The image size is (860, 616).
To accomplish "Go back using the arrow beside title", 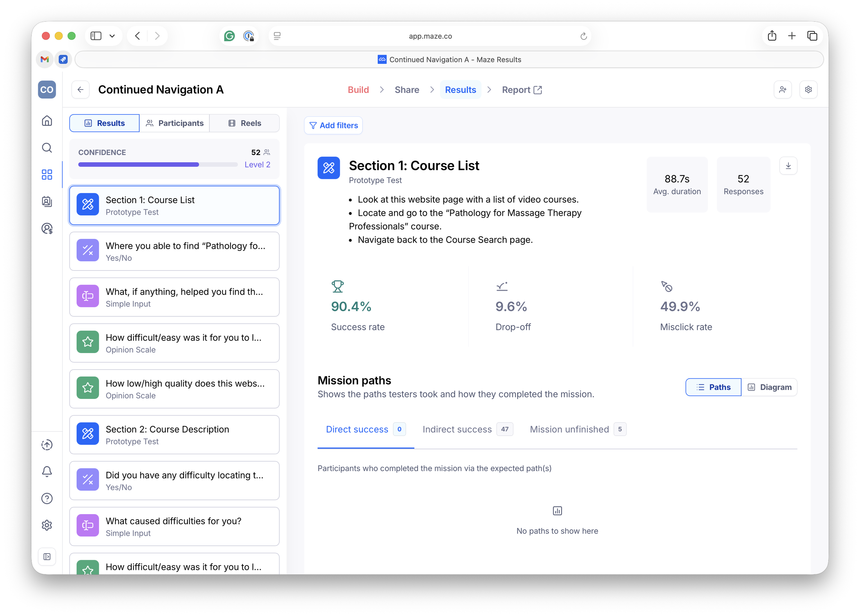I will [x=80, y=89].
